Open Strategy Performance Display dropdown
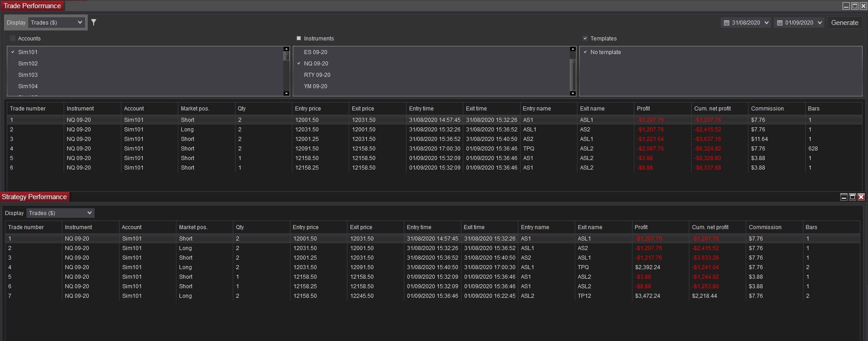 pyautogui.click(x=60, y=213)
